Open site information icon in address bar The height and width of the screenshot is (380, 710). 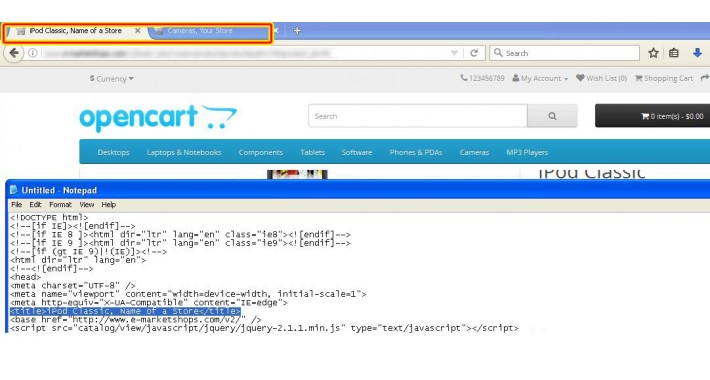(33, 53)
